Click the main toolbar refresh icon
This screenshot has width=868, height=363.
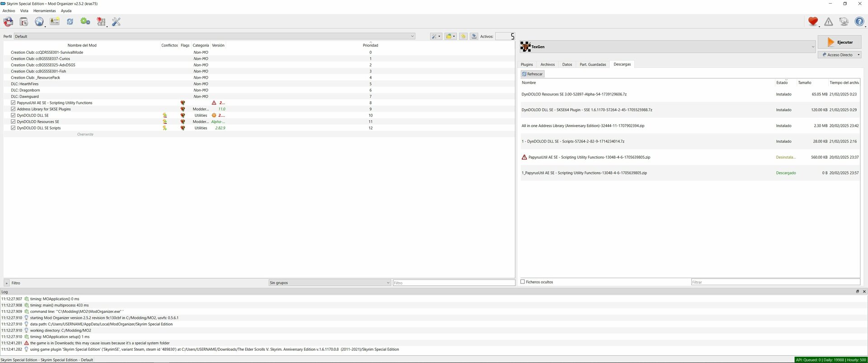[x=70, y=22]
